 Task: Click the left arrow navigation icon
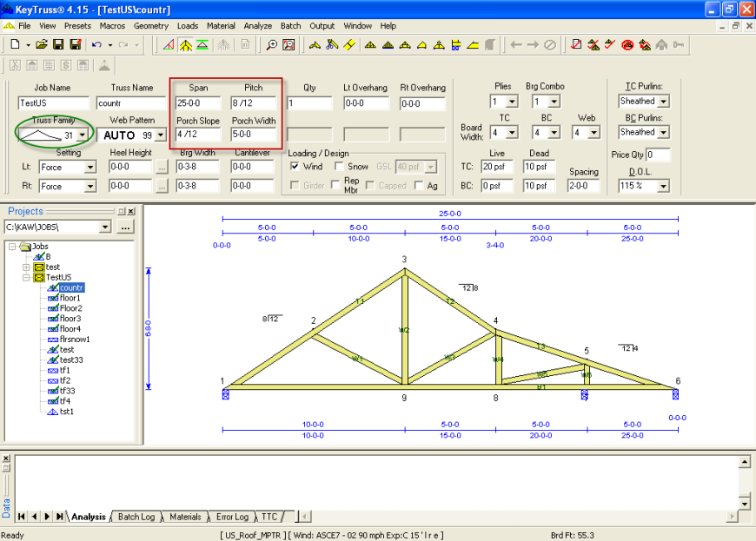coord(516,45)
